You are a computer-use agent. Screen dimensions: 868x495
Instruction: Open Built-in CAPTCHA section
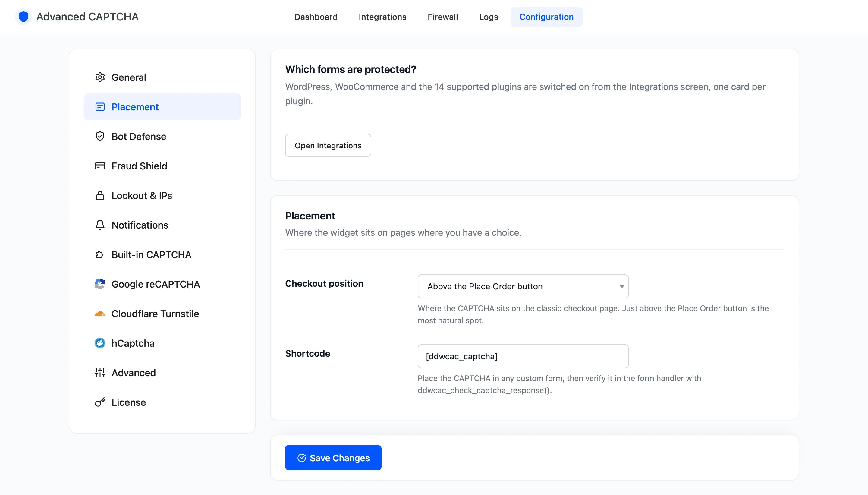point(162,255)
